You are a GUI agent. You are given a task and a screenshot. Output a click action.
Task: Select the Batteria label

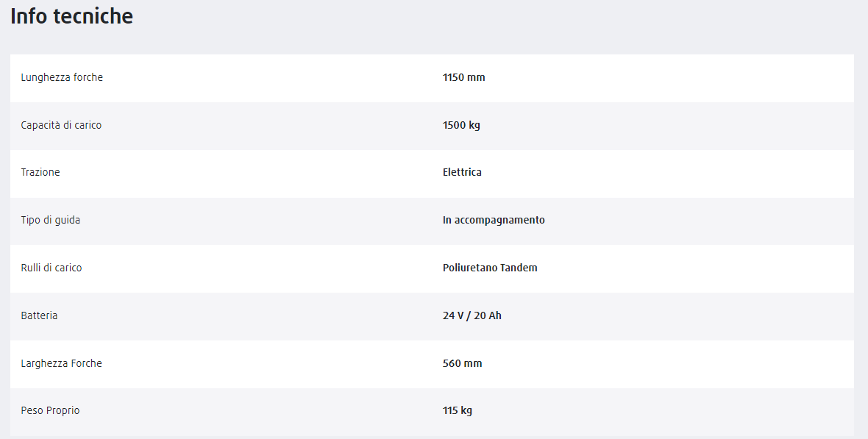click(39, 315)
